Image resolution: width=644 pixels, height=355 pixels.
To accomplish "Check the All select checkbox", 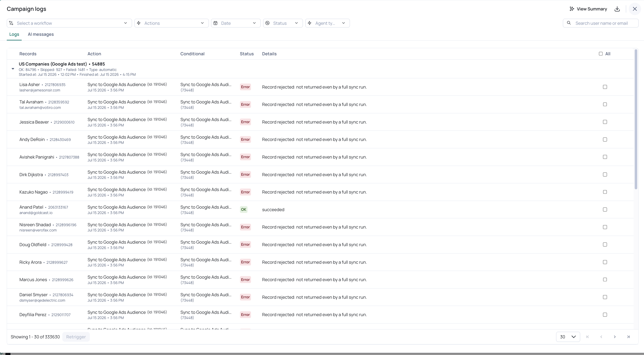I will 601,54.
